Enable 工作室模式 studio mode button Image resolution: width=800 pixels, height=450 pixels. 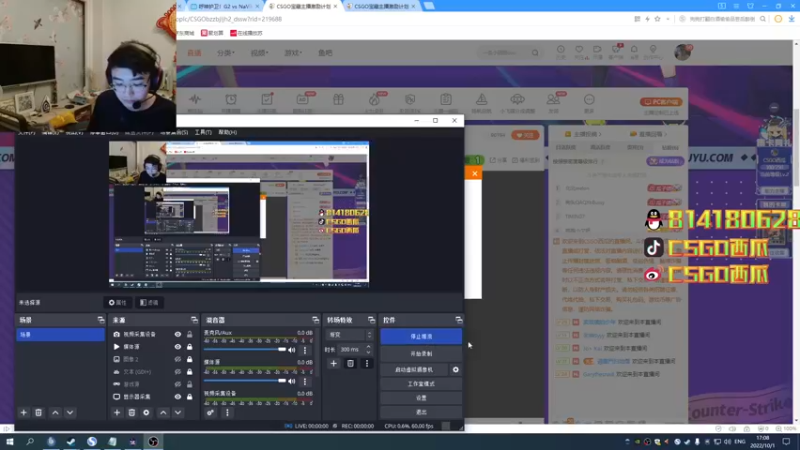(421, 384)
